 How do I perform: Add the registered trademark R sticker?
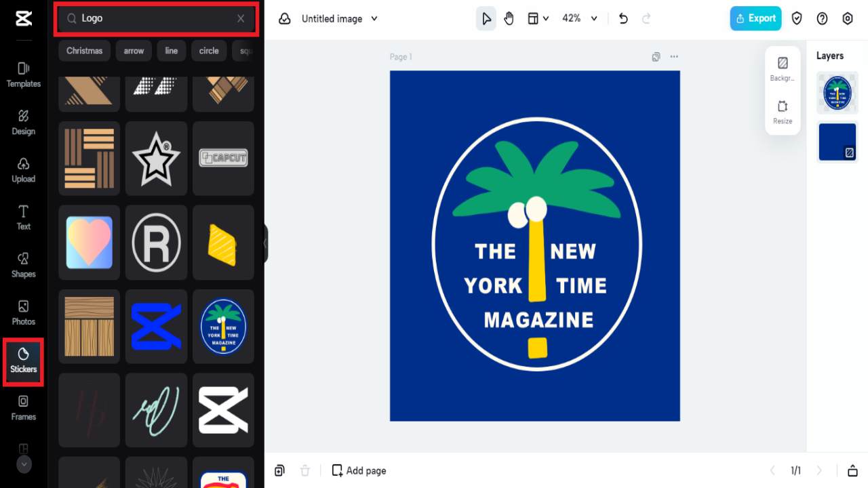coord(156,243)
